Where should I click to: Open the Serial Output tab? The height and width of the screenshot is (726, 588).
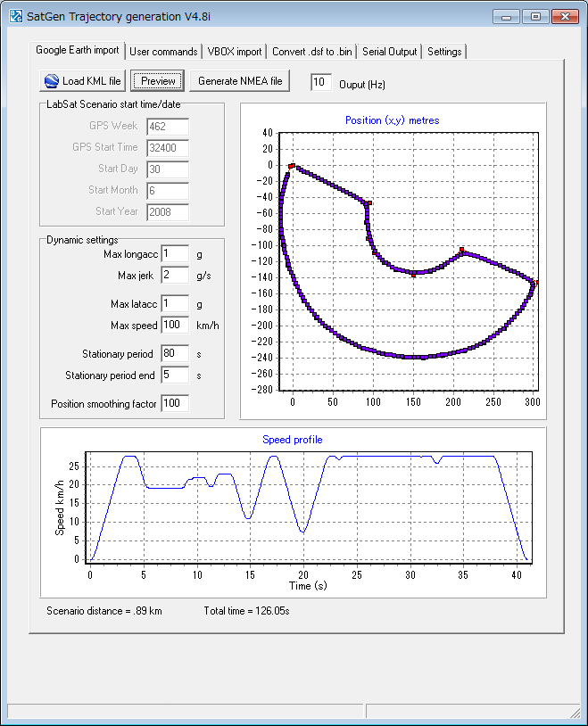click(389, 52)
